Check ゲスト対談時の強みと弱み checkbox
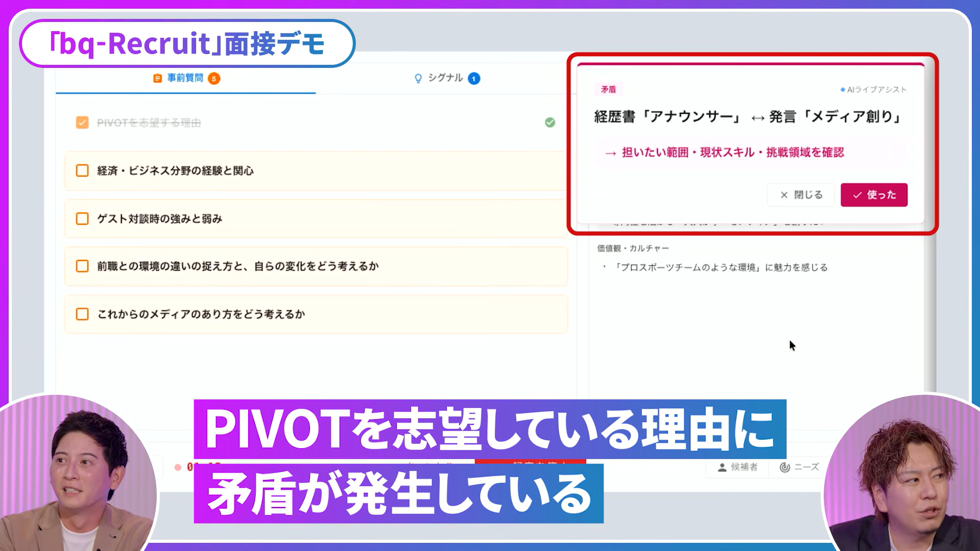The image size is (980, 551). pyautogui.click(x=82, y=219)
